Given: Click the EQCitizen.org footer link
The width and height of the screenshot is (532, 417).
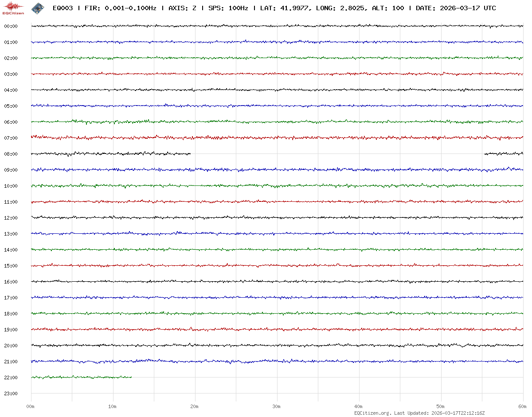Looking at the screenshot, I should 372,413.
